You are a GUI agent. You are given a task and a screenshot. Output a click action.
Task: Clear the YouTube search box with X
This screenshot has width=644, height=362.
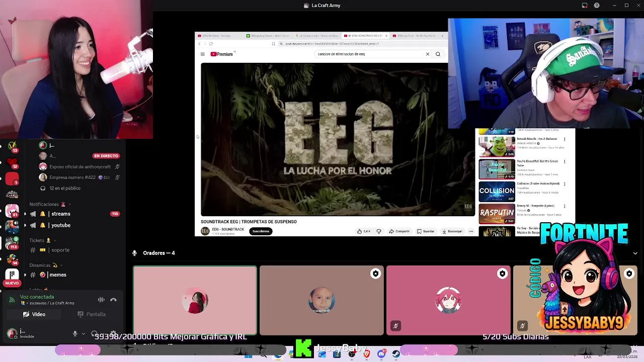[x=428, y=54]
